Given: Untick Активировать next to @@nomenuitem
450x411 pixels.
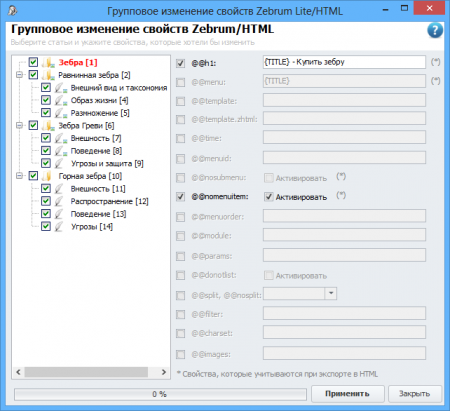Looking at the screenshot, I should click(x=269, y=197).
